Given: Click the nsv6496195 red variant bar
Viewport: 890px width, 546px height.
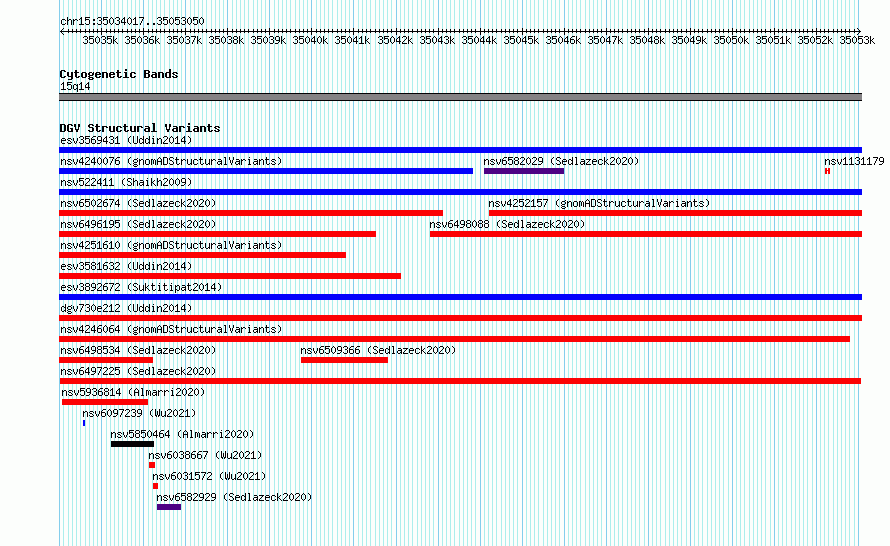Looking at the screenshot, I should click(217, 234).
